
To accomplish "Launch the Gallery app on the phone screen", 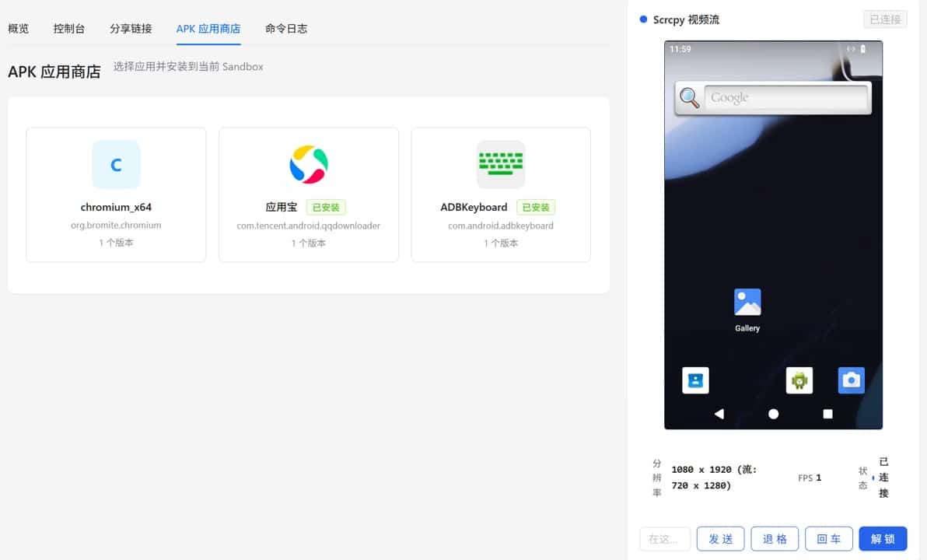I will coord(747,302).
